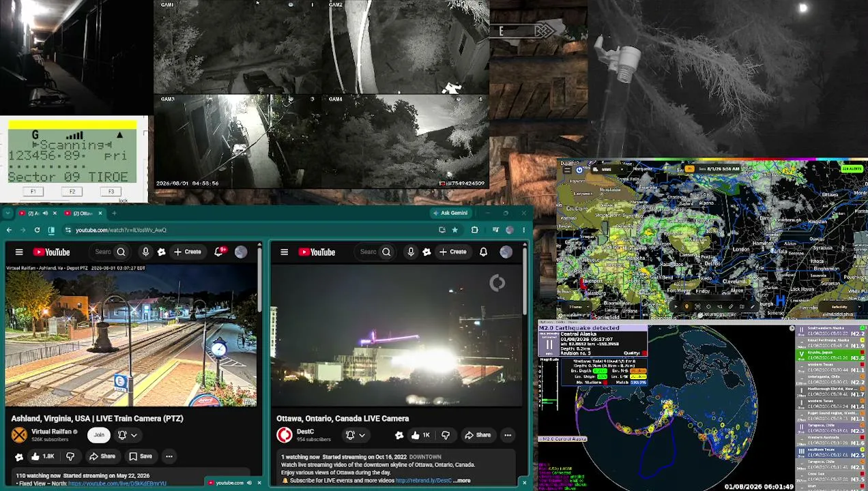Open the rebrand.ly/DestC link
Viewport: 868px width, 491px height.
pyautogui.click(x=423, y=481)
